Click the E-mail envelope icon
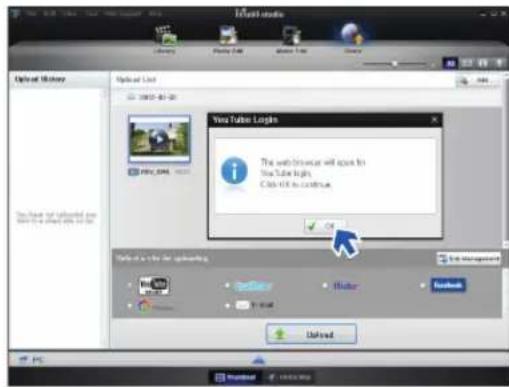 242,305
